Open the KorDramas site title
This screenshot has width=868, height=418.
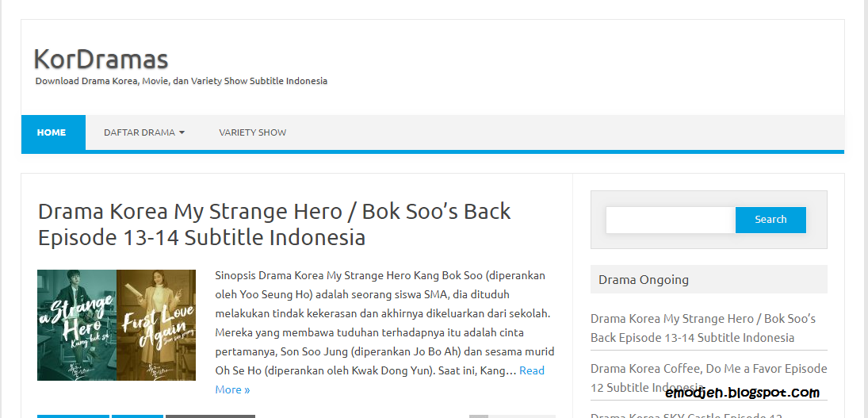pos(101,59)
